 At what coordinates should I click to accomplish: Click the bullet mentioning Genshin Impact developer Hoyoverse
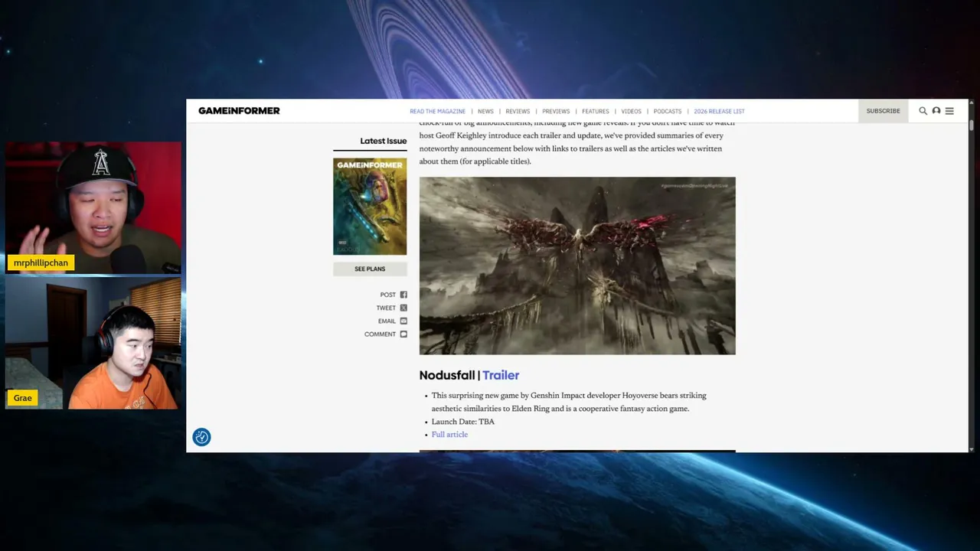pos(569,402)
